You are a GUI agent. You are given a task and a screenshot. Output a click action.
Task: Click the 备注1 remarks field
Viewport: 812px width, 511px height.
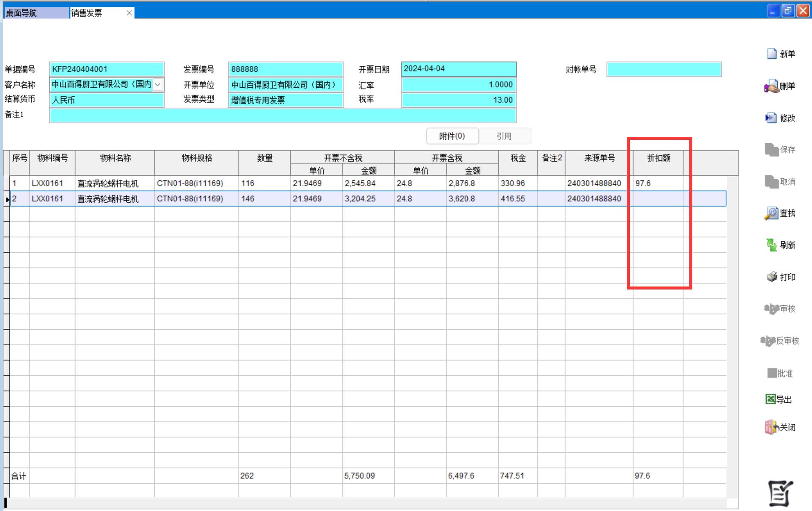click(282, 115)
